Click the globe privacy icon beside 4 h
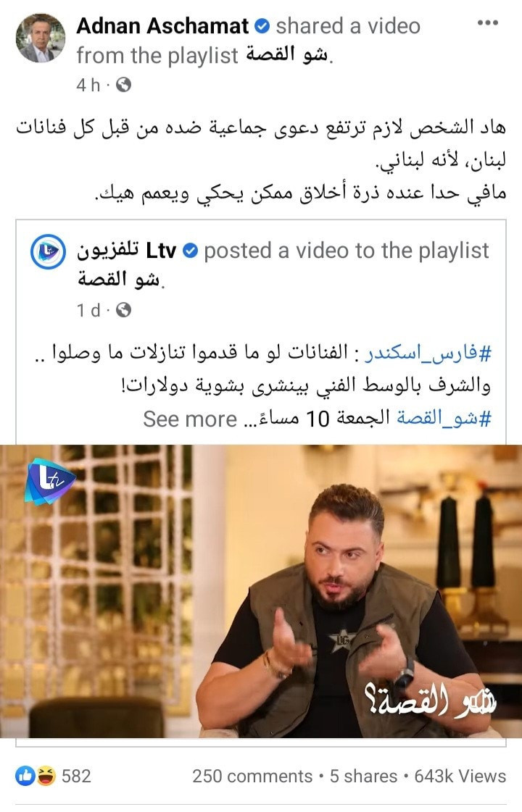Viewport: 522px width, 812px height. coord(123,85)
